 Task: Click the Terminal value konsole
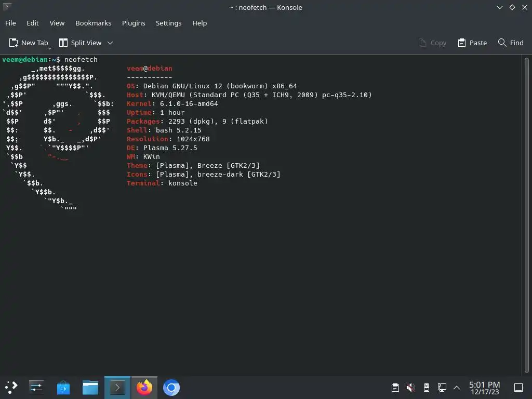coord(182,183)
